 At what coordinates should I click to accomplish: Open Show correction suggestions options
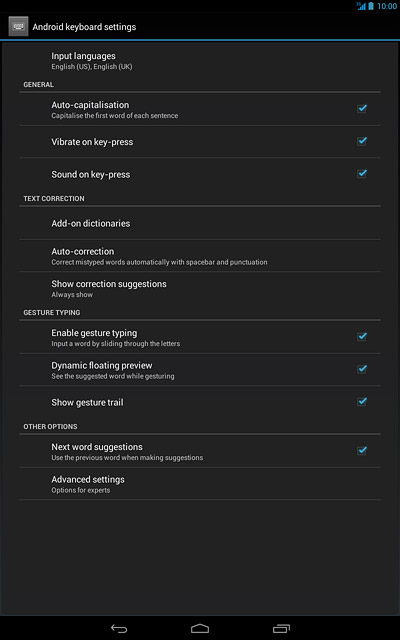(x=200, y=288)
